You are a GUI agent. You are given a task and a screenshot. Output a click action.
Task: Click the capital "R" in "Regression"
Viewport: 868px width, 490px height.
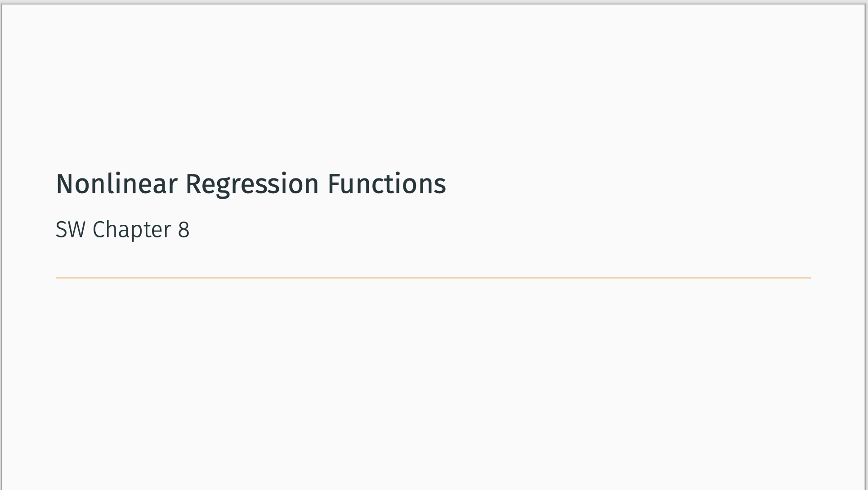click(x=193, y=184)
